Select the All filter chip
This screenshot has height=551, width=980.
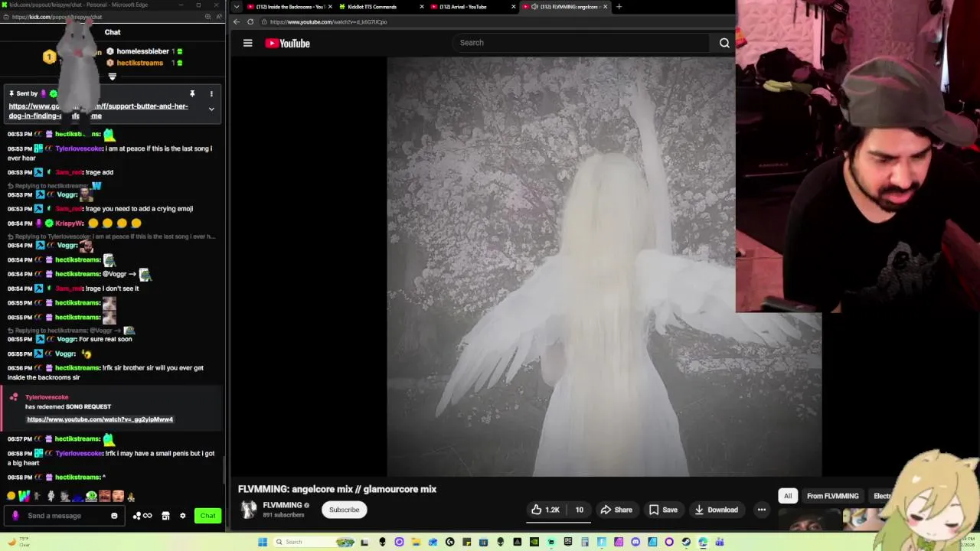tap(787, 496)
